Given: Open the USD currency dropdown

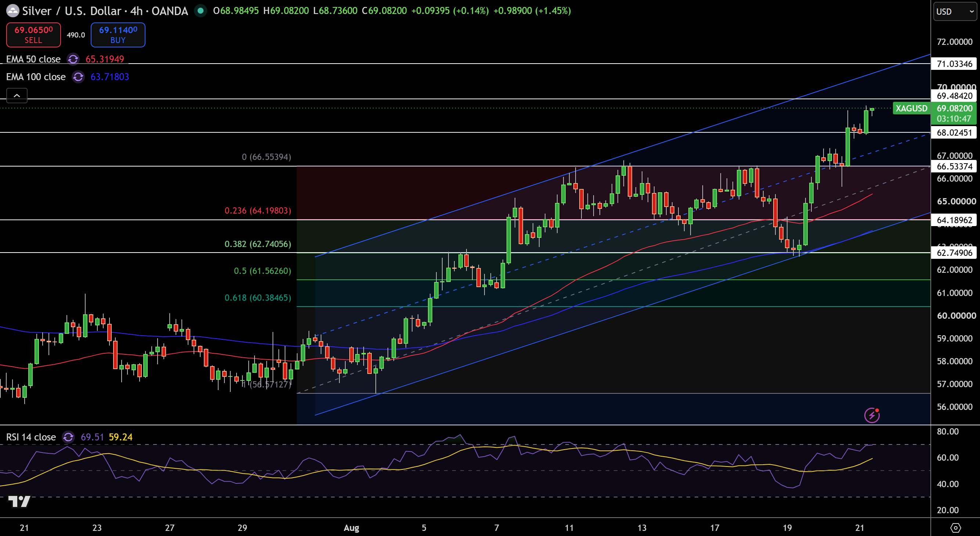Looking at the screenshot, I should 956,12.
